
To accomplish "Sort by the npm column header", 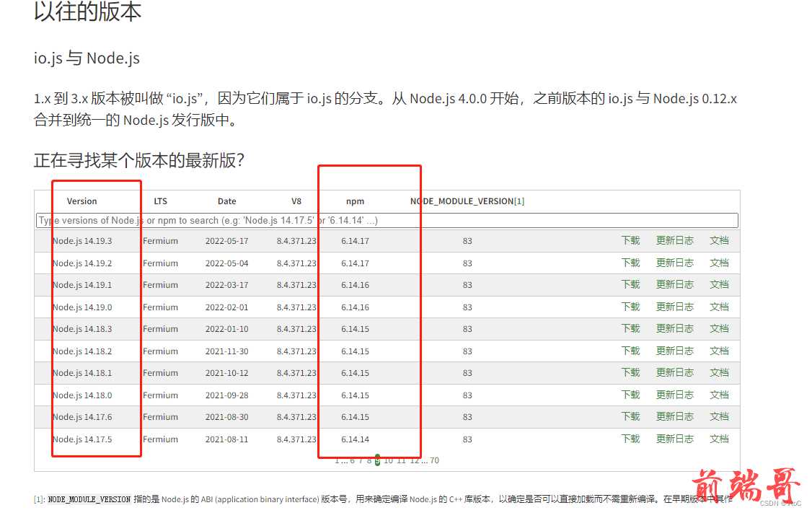I will [x=356, y=201].
